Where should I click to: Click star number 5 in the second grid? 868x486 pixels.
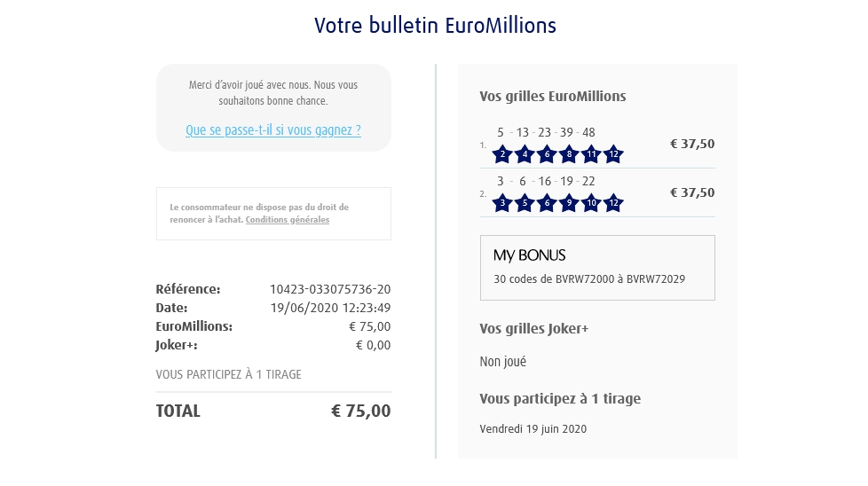tap(525, 204)
